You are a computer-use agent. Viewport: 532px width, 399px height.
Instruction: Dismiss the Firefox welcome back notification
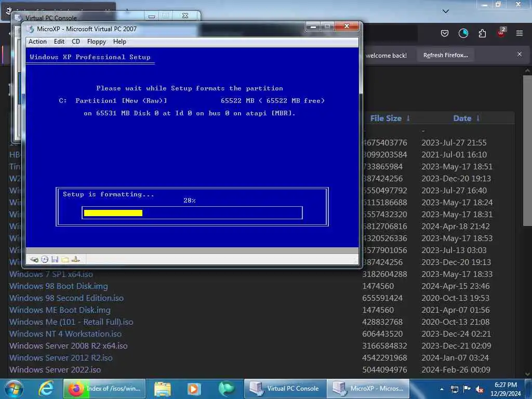[520, 54]
